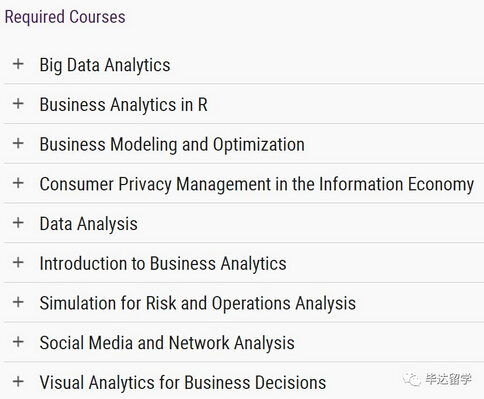Click plus icon beside Data Analysis
Screen dimensions: 484x399
coord(18,222)
